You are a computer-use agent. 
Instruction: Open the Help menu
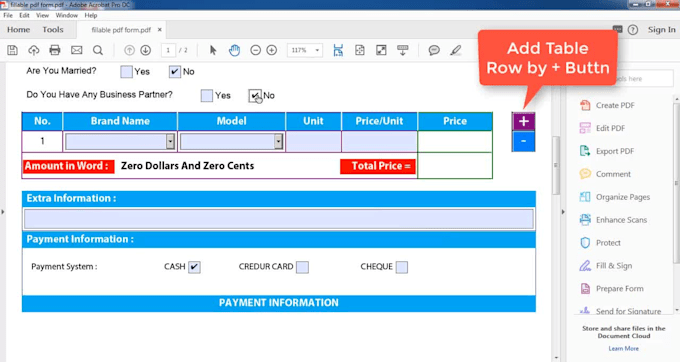91,15
